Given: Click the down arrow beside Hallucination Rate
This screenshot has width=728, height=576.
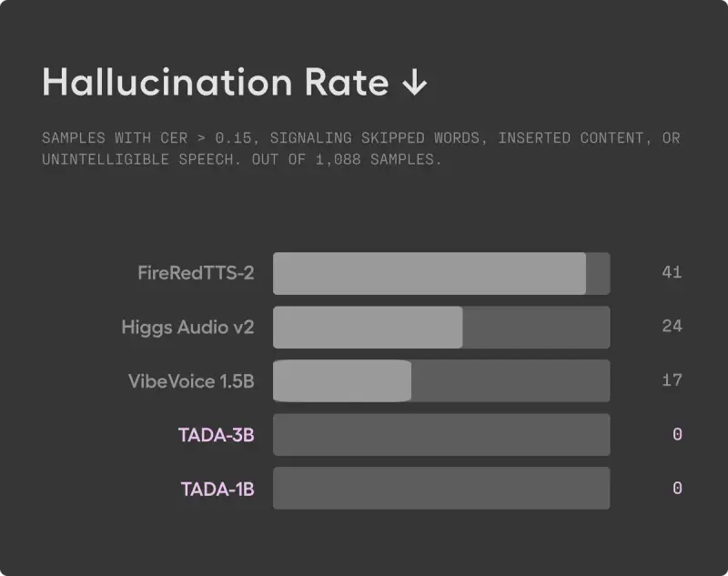Looking at the screenshot, I should click(x=414, y=84).
